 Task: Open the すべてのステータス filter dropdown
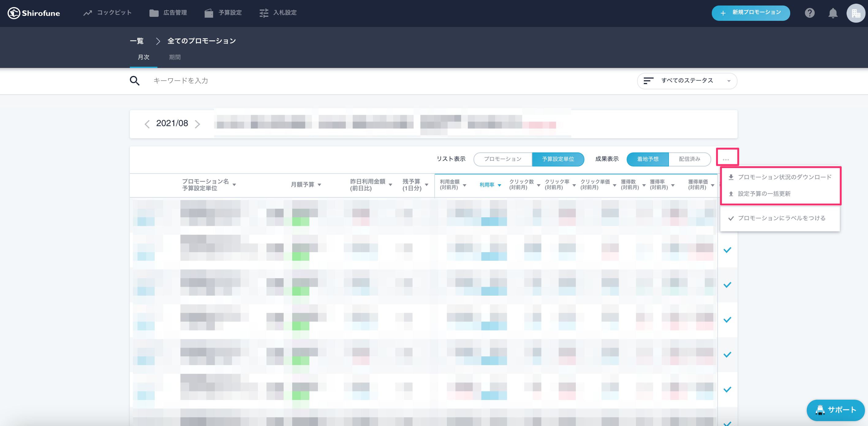[687, 81]
